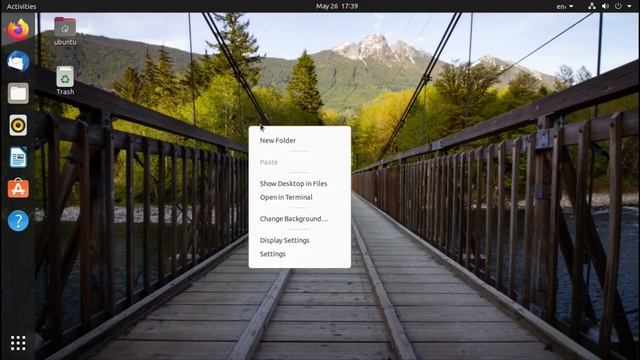The width and height of the screenshot is (640, 360).
Task: Open the en input language dropdown
Action: pyautogui.click(x=565, y=7)
